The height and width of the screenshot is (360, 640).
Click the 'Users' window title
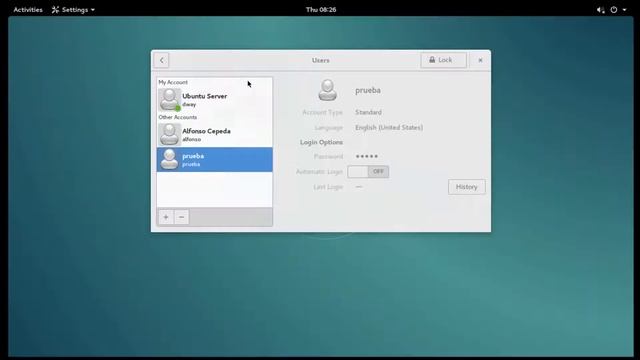321,60
